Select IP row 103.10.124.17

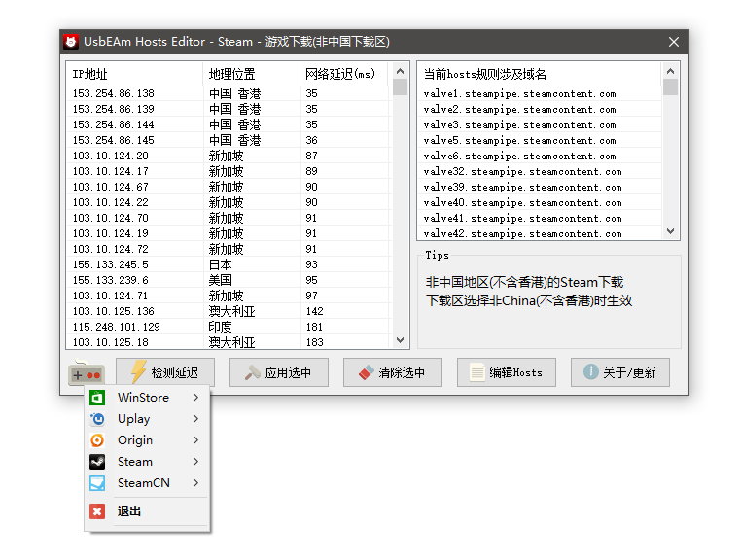[x=229, y=171]
